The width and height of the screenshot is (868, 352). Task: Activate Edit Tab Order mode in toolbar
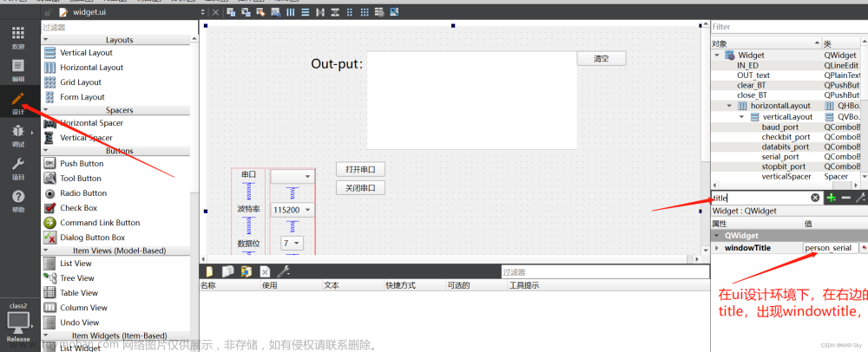tap(276, 12)
